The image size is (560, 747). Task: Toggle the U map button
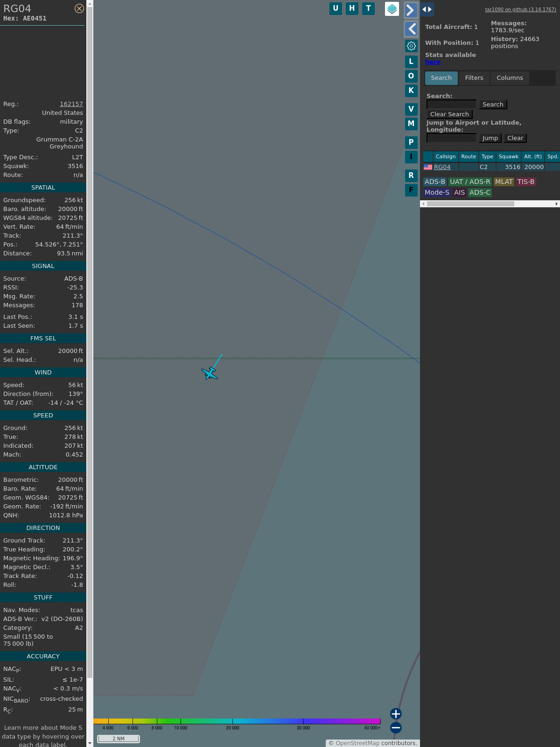pyautogui.click(x=336, y=8)
